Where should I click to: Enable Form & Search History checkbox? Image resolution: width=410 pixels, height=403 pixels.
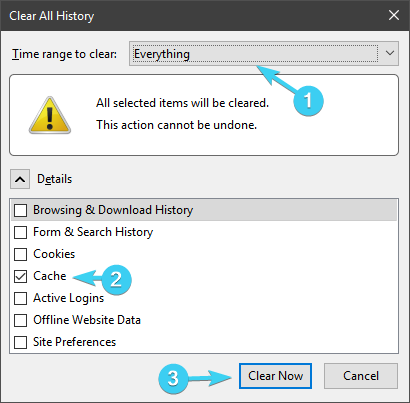click(21, 232)
